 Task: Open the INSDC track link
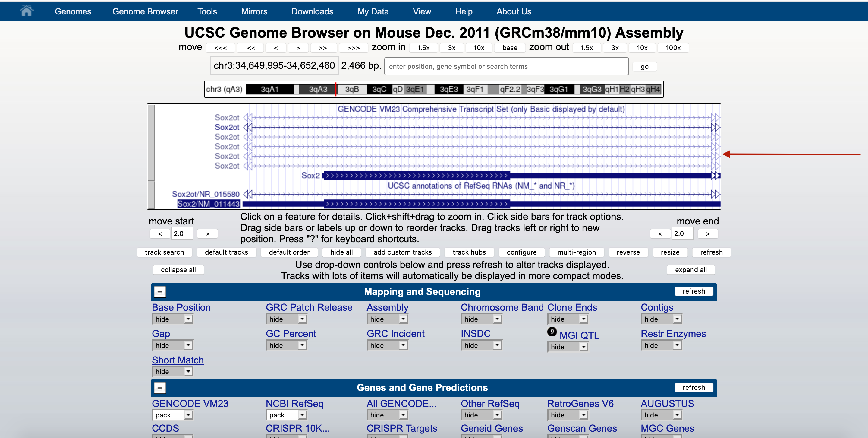click(476, 333)
